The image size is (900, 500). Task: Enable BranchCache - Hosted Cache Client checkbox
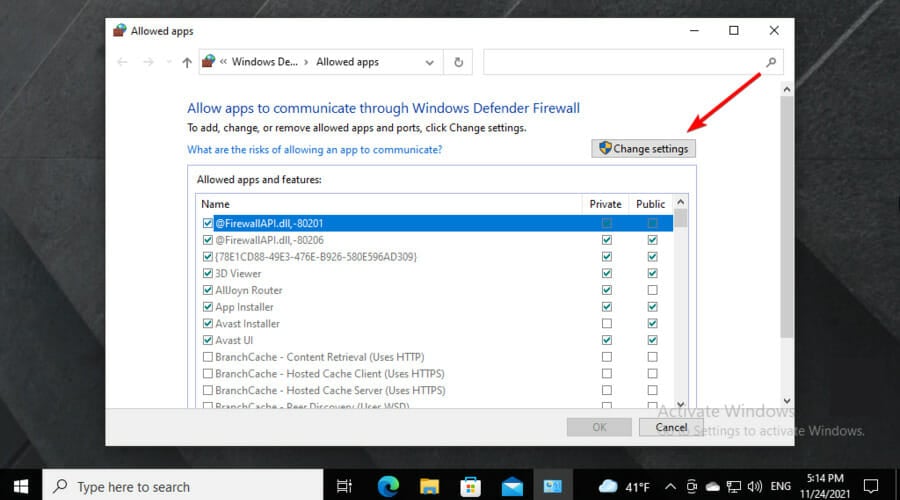(x=208, y=374)
